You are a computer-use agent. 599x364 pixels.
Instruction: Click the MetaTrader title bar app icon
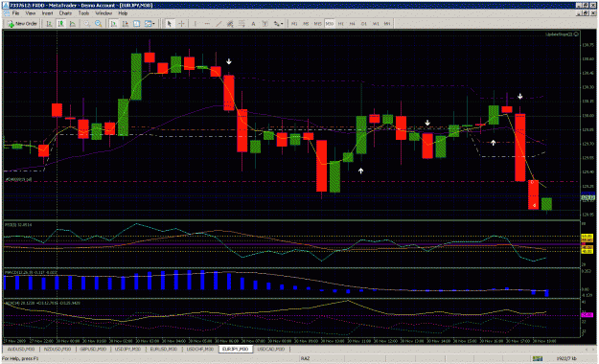click(6, 6)
